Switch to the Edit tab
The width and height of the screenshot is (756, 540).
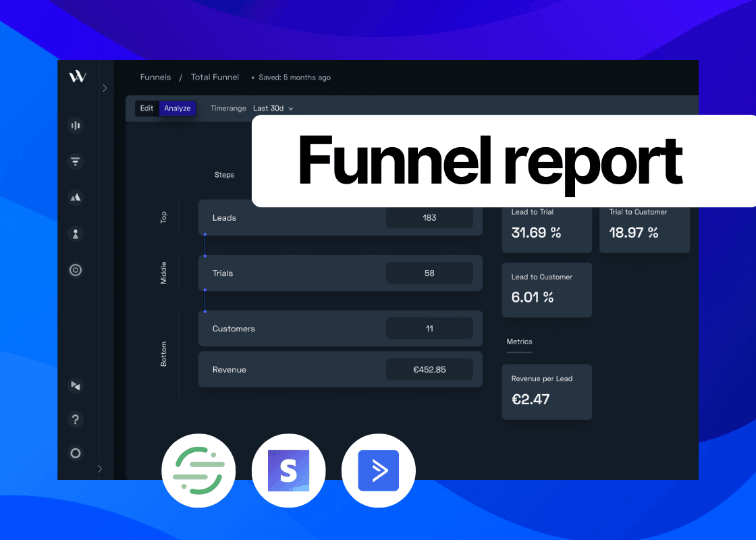click(x=146, y=108)
